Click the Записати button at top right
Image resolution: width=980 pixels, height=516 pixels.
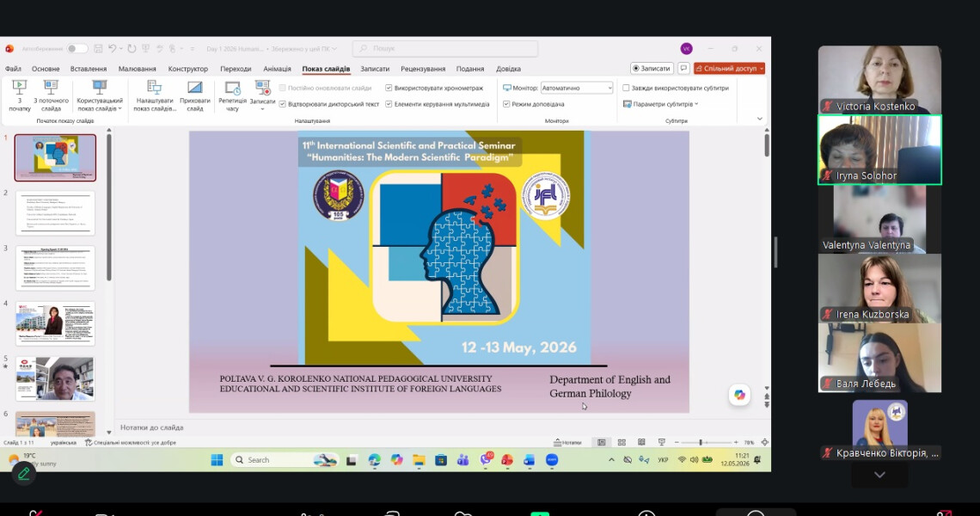(x=652, y=68)
